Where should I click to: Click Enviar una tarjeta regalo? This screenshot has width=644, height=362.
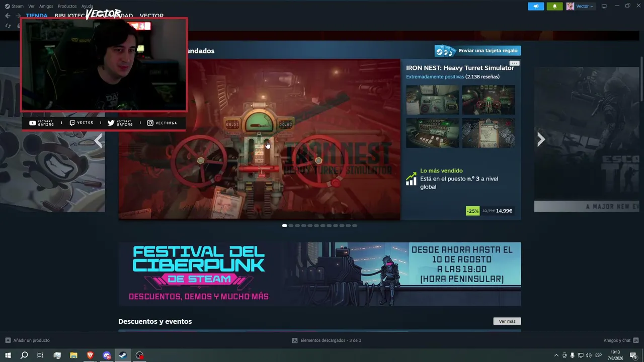(x=477, y=51)
